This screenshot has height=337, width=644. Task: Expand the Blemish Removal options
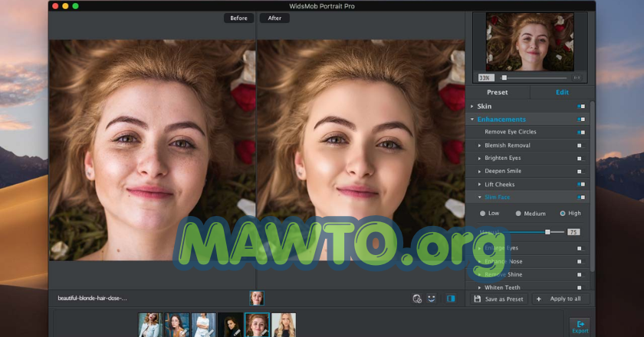[479, 146]
